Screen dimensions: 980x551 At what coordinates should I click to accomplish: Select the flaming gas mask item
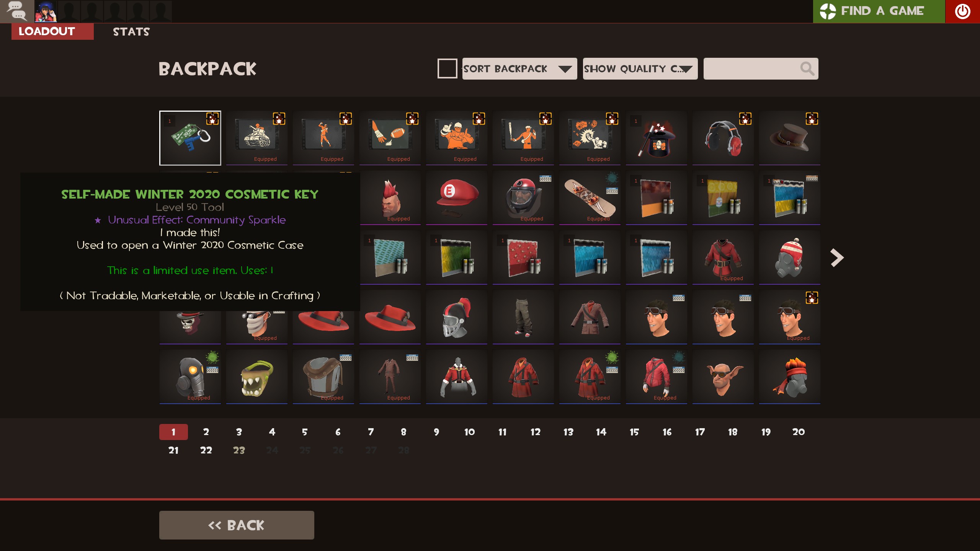(x=789, y=377)
